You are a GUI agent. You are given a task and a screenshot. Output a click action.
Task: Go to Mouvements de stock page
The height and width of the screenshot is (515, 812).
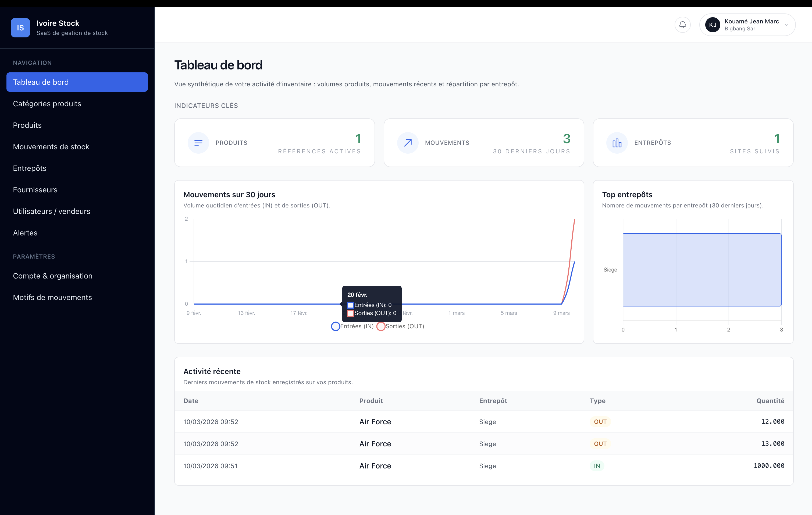51,147
